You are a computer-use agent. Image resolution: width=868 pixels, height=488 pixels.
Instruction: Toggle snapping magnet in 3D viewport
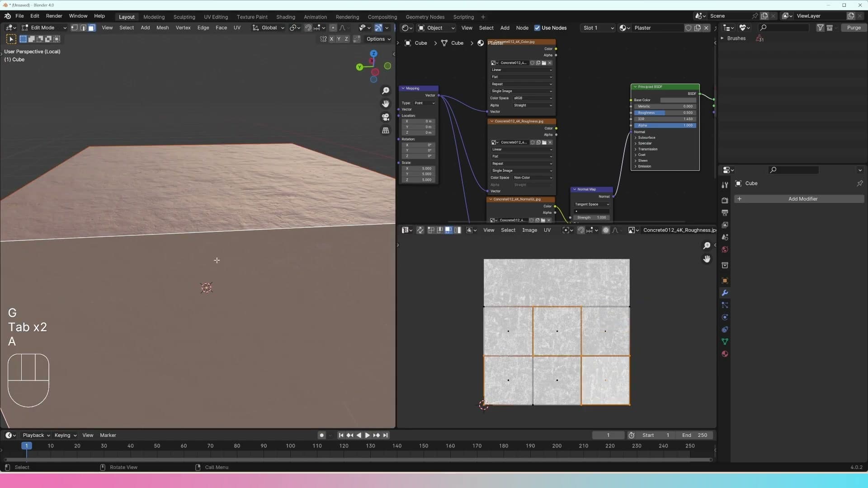click(x=308, y=28)
